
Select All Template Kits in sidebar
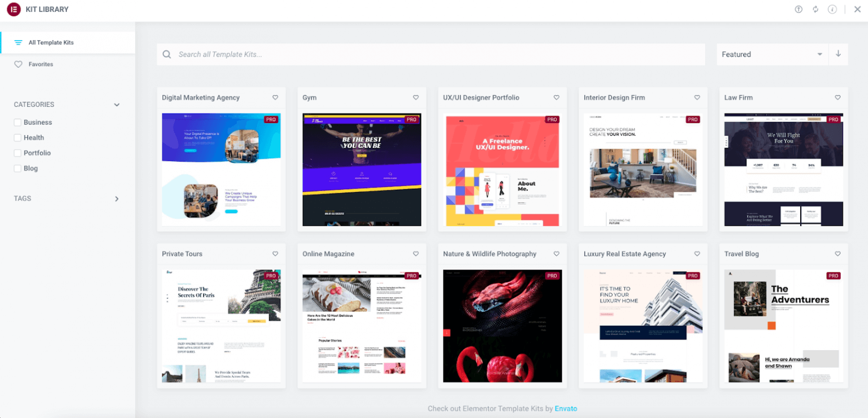[x=68, y=42]
